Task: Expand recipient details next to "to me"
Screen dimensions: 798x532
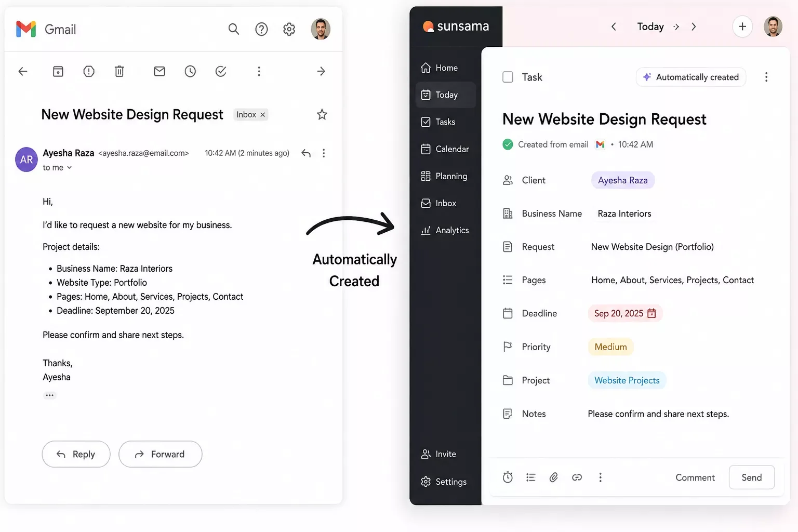Action: [x=69, y=168]
